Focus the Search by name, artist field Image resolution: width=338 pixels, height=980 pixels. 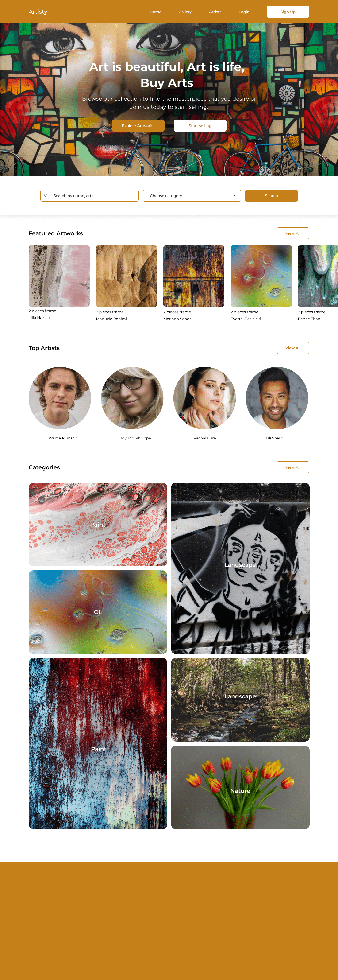click(x=89, y=195)
